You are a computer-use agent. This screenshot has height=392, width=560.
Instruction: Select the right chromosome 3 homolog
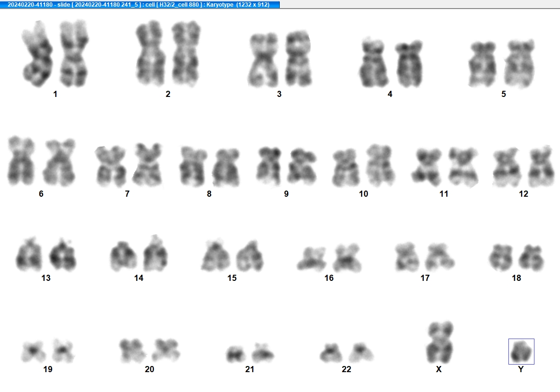click(x=298, y=59)
